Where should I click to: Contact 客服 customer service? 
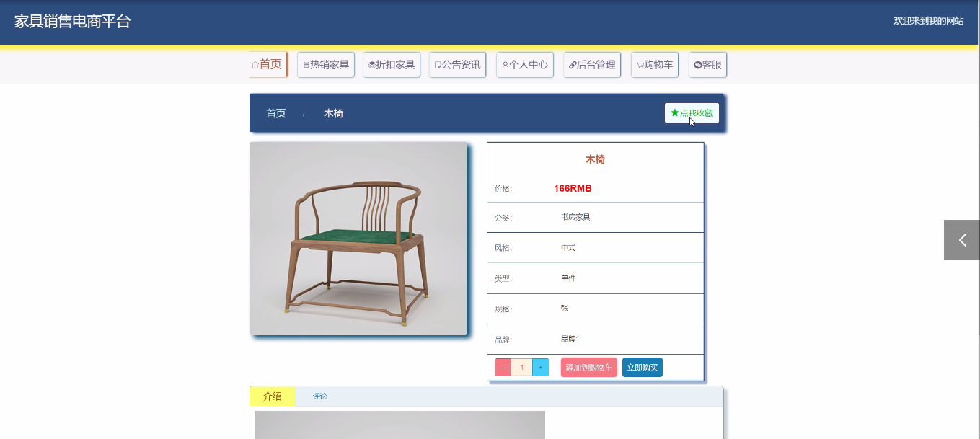coord(707,65)
